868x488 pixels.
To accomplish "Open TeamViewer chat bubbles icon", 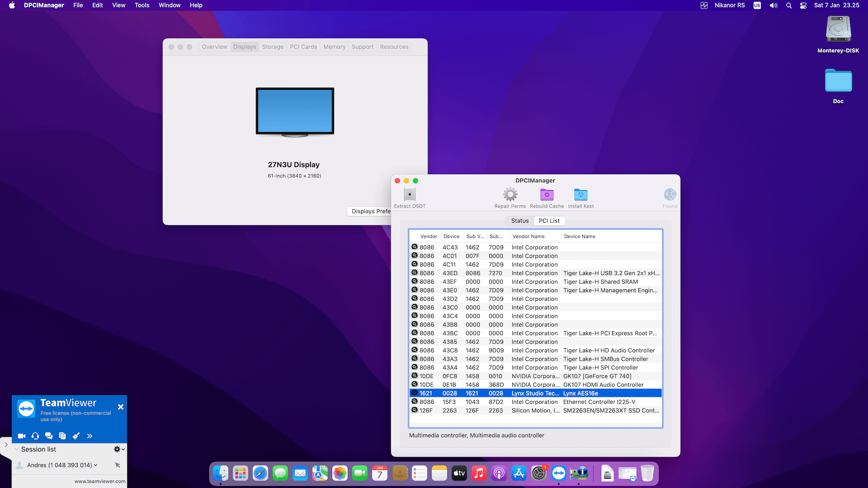I will click(x=49, y=436).
